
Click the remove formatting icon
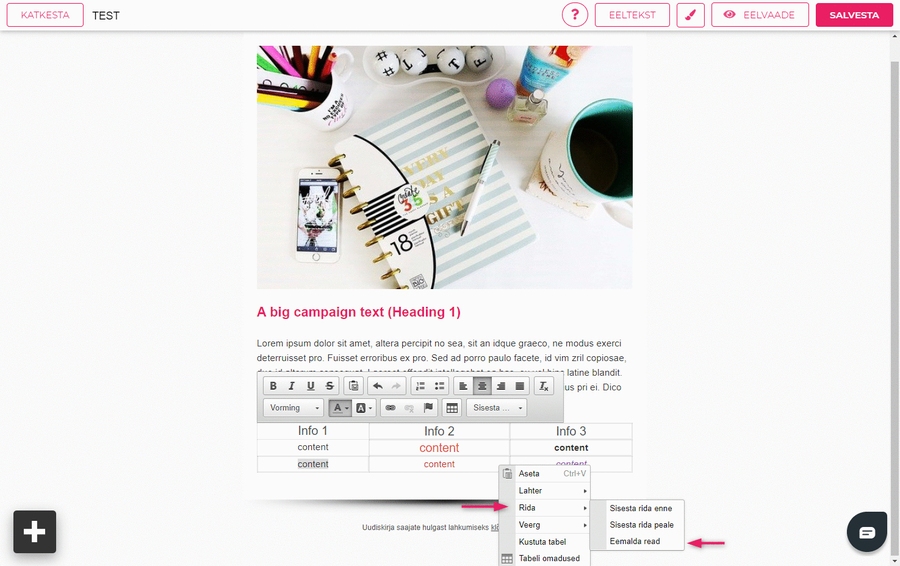pyautogui.click(x=543, y=386)
